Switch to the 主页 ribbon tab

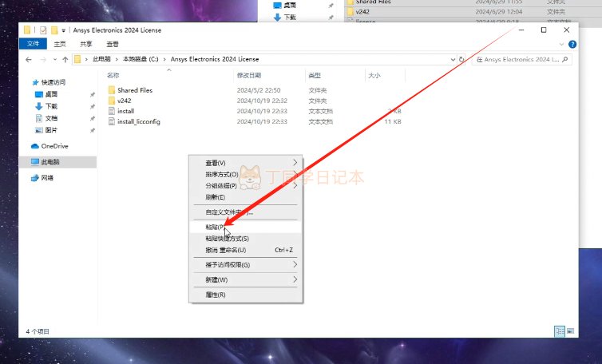tap(60, 44)
